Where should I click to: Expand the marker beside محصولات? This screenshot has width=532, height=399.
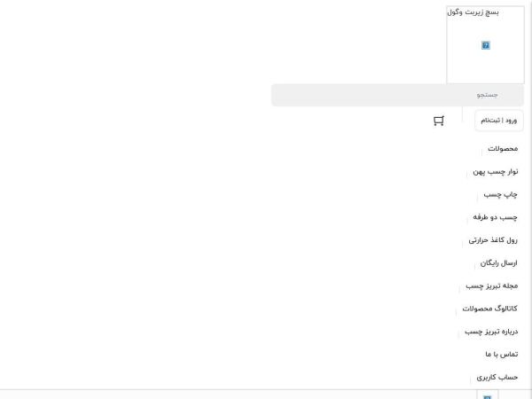(x=481, y=152)
